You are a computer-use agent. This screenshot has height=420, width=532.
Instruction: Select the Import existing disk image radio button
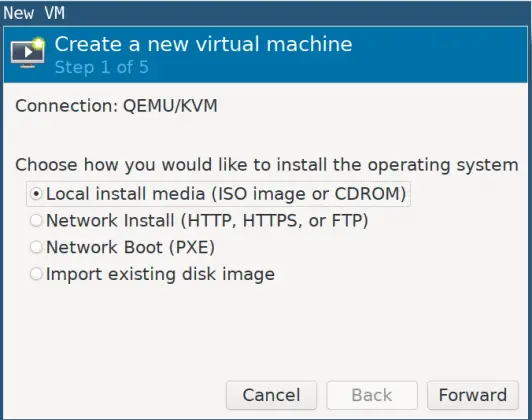[x=36, y=274]
